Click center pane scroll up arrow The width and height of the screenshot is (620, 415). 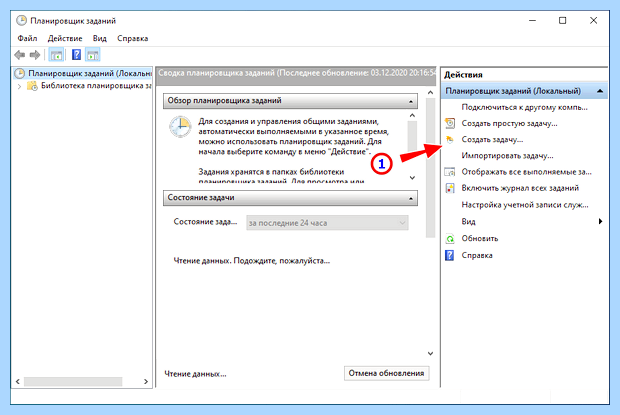tap(430, 92)
